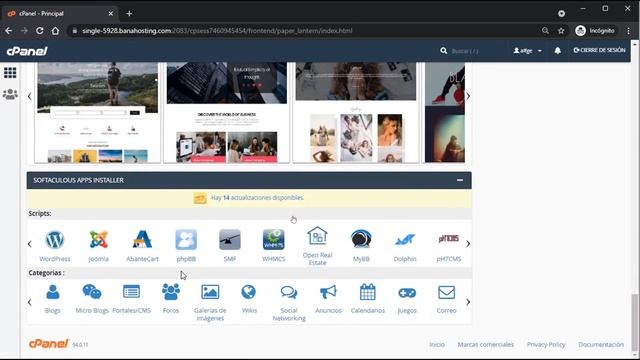Open browser zoom magnifier icon
Viewport: 640px width, 360px height.
(545, 31)
